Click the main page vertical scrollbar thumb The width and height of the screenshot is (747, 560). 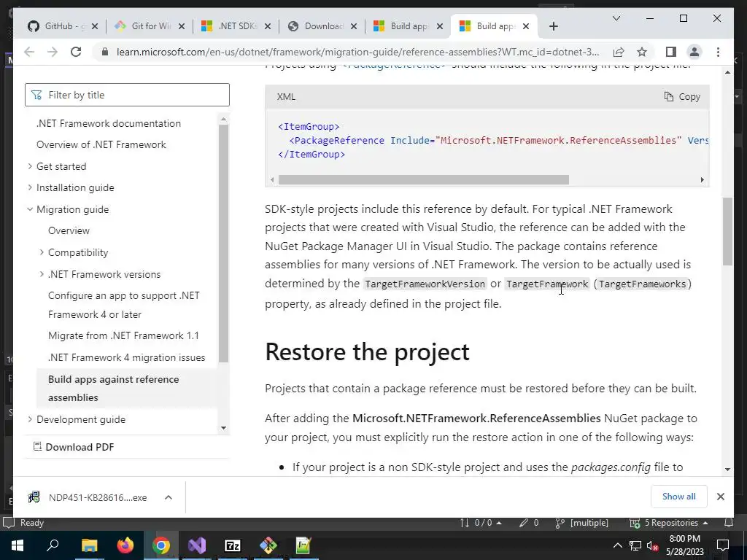point(727,231)
